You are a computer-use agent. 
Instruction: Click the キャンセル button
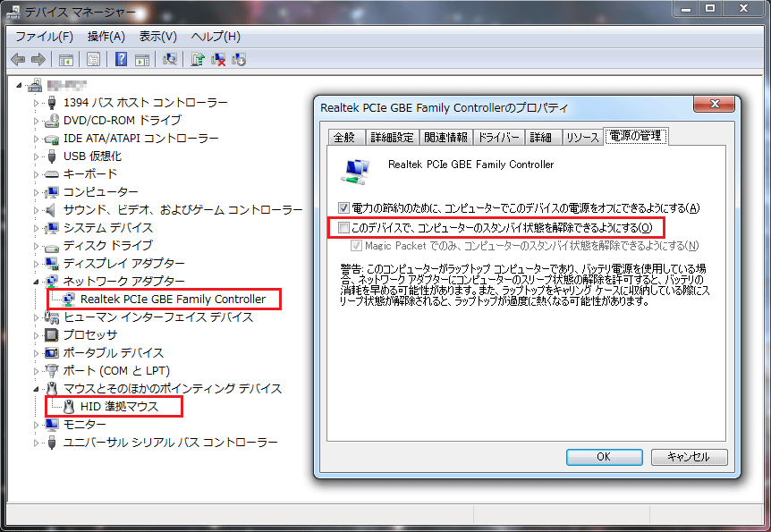click(x=689, y=457)
